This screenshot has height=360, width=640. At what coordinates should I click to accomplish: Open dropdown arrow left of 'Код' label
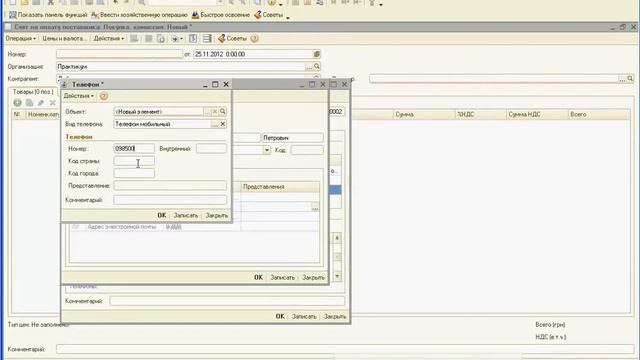click(x=267, y=150)
